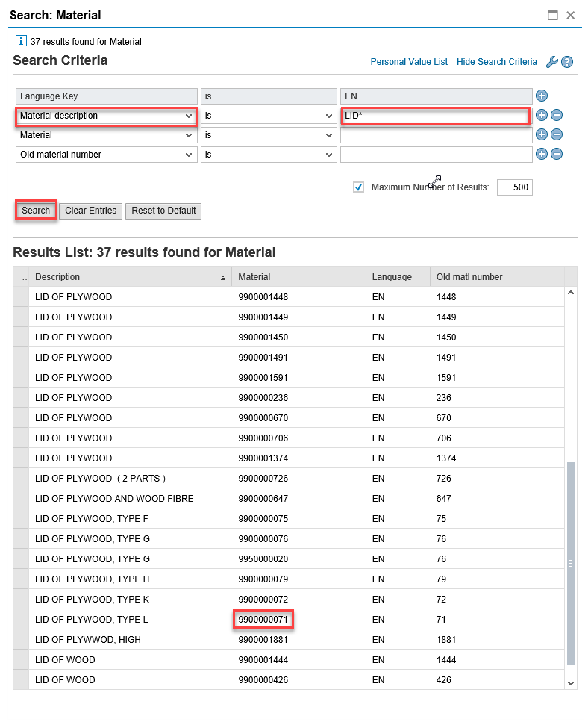Click the Language column header
This screenshot has width=588, height=725.
398,276
